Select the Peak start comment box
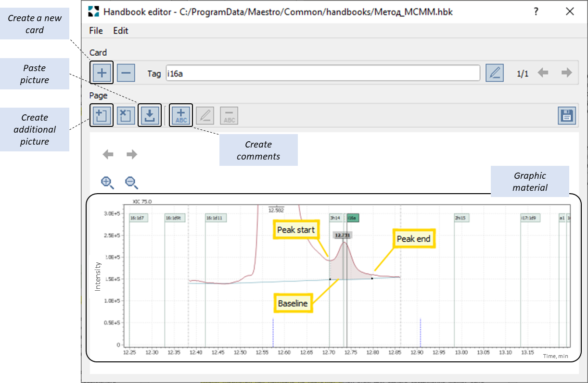This screenshot has height=383, width=588. coord(296,230)
